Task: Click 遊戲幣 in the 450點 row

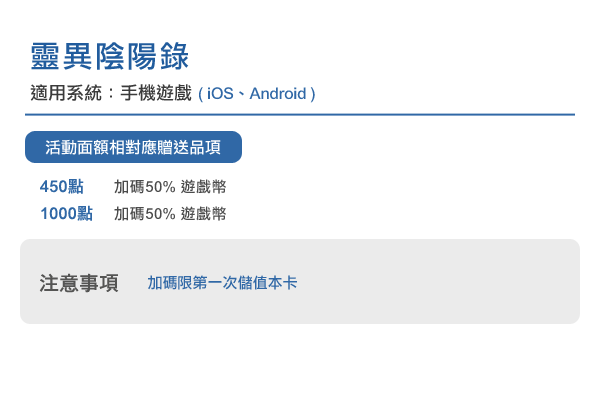Action: [x=203, y=187]
